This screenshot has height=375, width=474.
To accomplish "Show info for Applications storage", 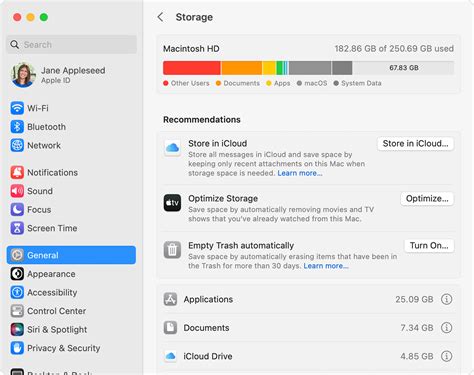I will (x=446, y=299).
